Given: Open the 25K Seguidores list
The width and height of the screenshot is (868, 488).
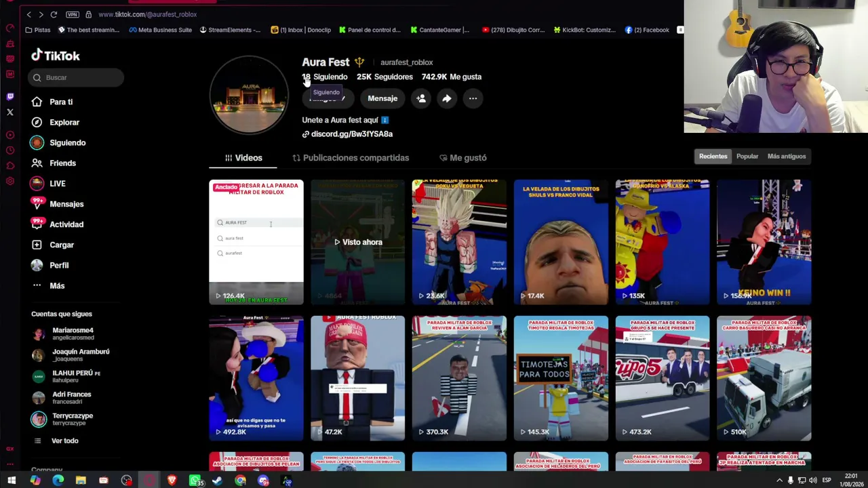Looking at the screenshot, I should (x=384, y=77).
